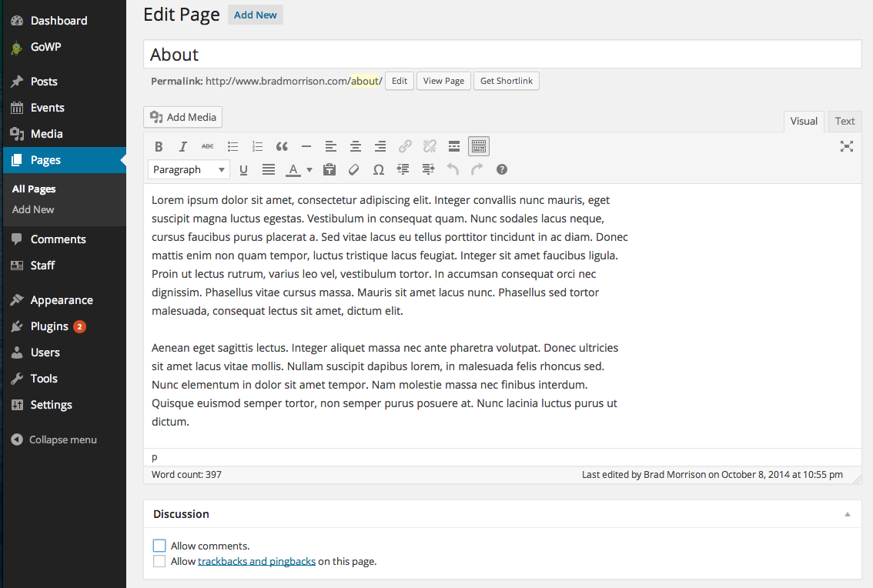
Task: Open the Paragraph format dropdown
Action: [189, 170]
